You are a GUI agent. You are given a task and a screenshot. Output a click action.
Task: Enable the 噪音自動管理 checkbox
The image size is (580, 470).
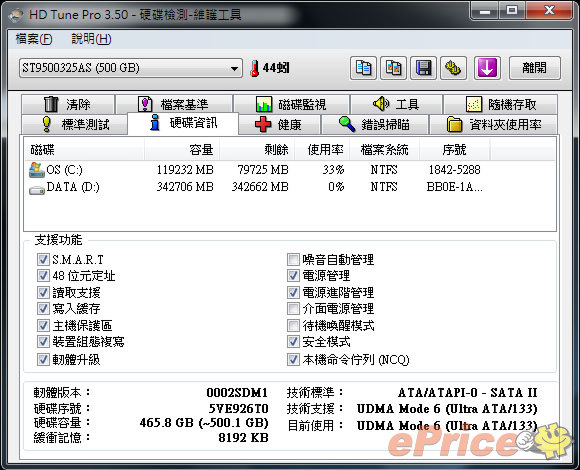pyautogui.click(x=293, y=259)
